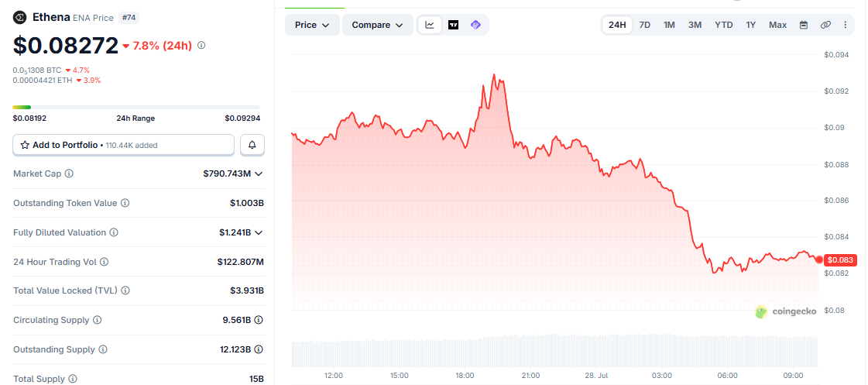Select the 3M time range tab
Image resolution: width=868 pixels, height=385 pixels.
click(x=695, y=25)
